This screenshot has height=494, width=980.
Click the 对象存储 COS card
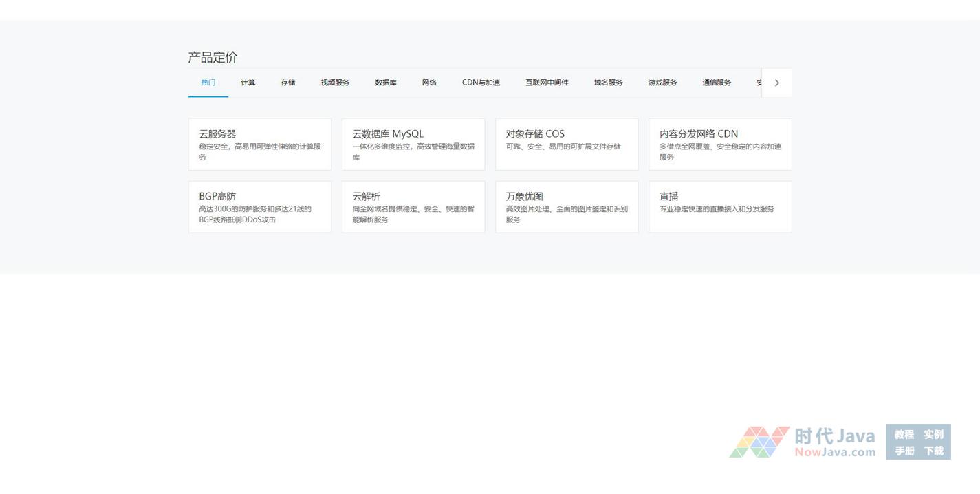point(567,144)
